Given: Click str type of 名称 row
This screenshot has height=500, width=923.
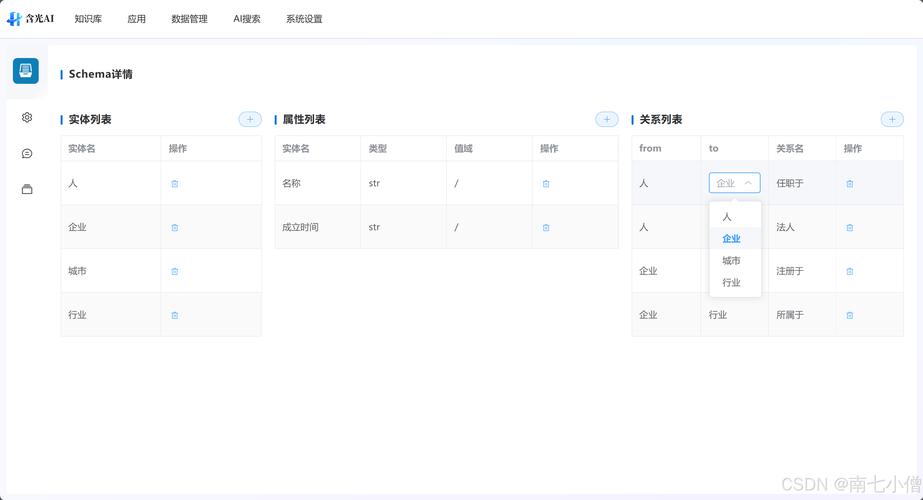Looking at the screenshot, I should pos(374,183).
